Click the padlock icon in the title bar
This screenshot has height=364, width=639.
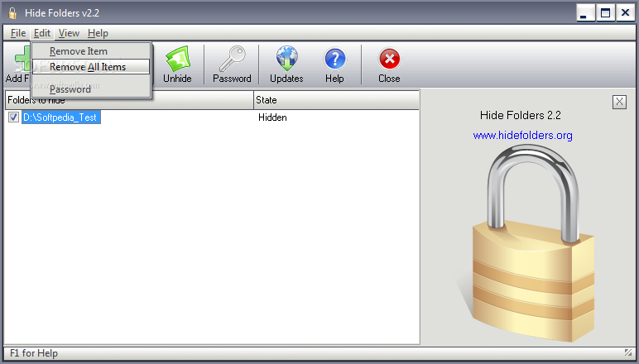[x=12, y=13]
